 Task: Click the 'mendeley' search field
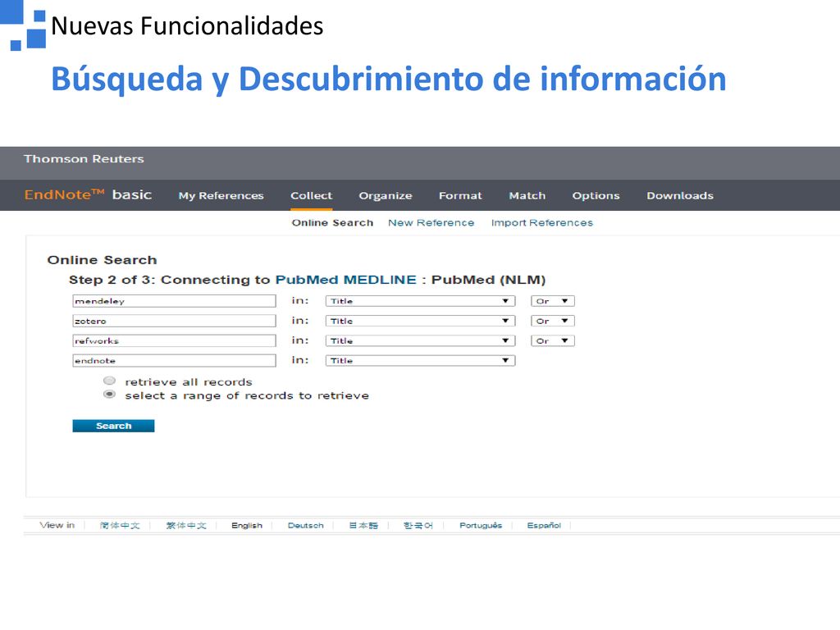point(174,301)
